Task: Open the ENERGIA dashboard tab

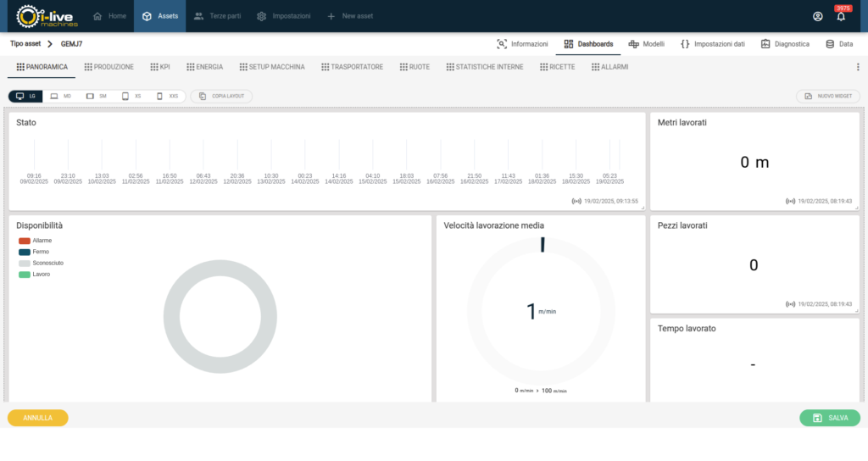Action: (204, 67)
